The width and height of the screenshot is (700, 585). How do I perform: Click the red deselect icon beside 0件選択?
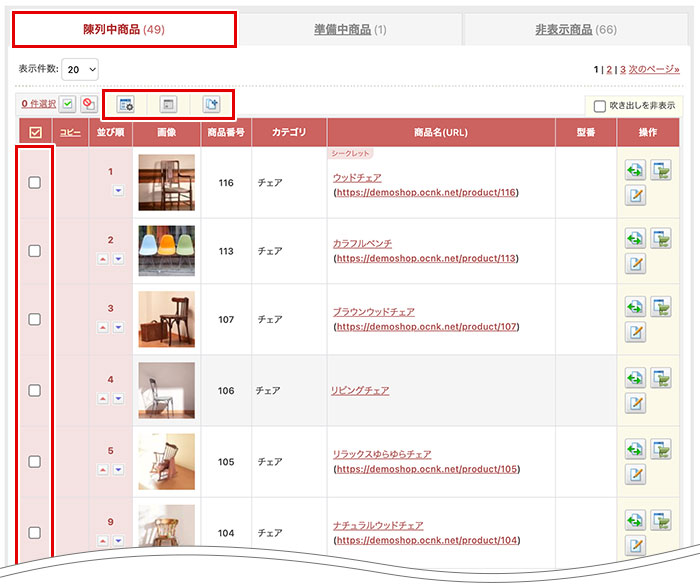click(88, 103)
